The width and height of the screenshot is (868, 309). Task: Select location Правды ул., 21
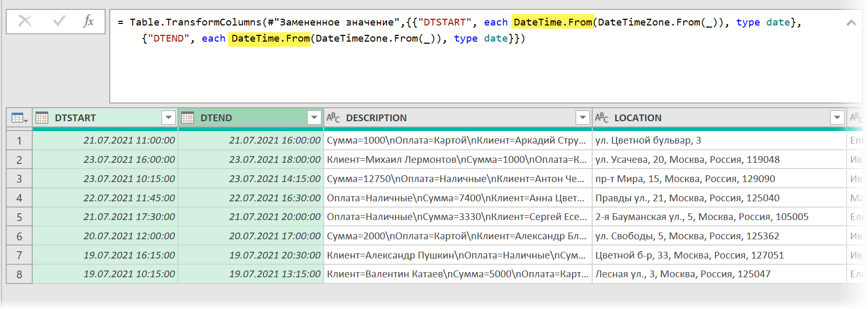[719, 198]
